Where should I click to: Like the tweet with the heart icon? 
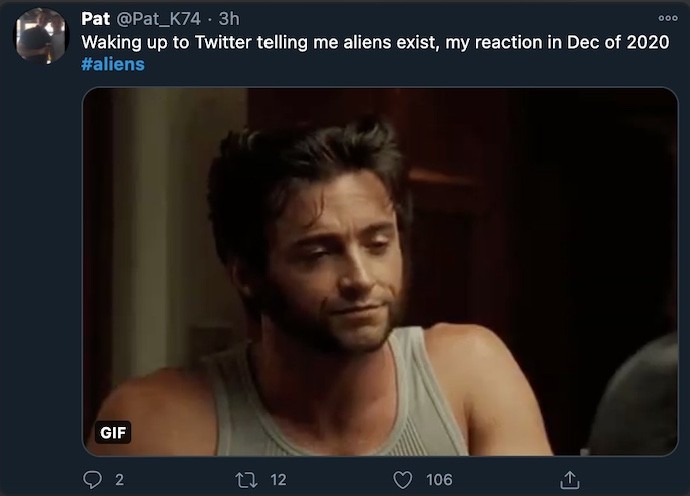click(x=404, y=480)
